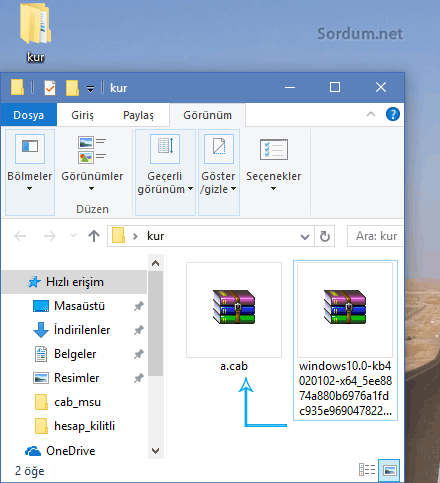Switch to the Paylaş ribbon tab
Image resolution: width=440 pixels, height=483 pixels.
point(138,115)
